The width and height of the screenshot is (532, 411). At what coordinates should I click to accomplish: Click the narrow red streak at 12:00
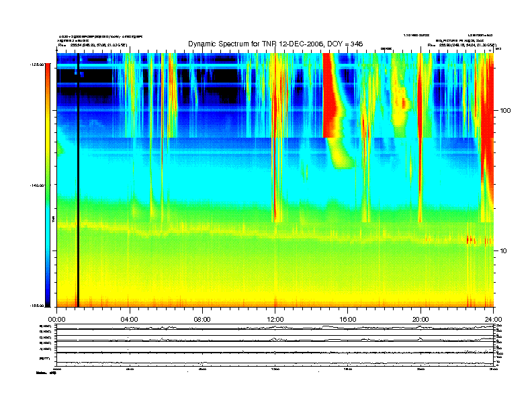[x=275, y=138]
